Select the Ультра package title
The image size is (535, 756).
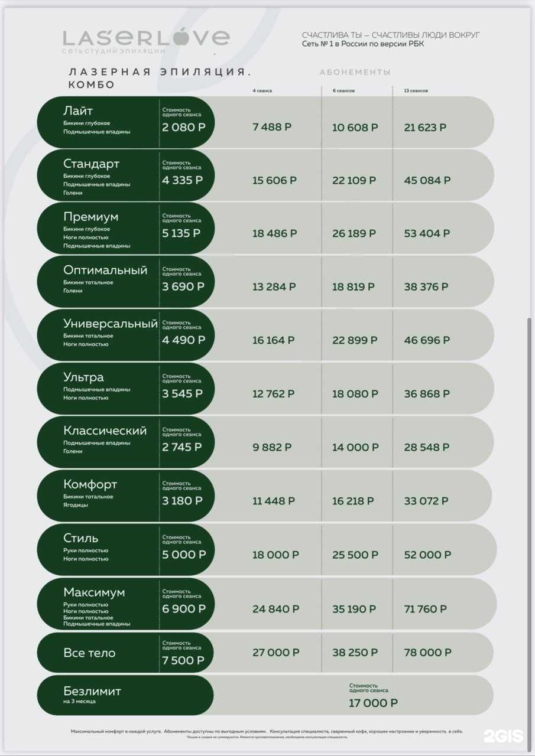pos(83,377)
